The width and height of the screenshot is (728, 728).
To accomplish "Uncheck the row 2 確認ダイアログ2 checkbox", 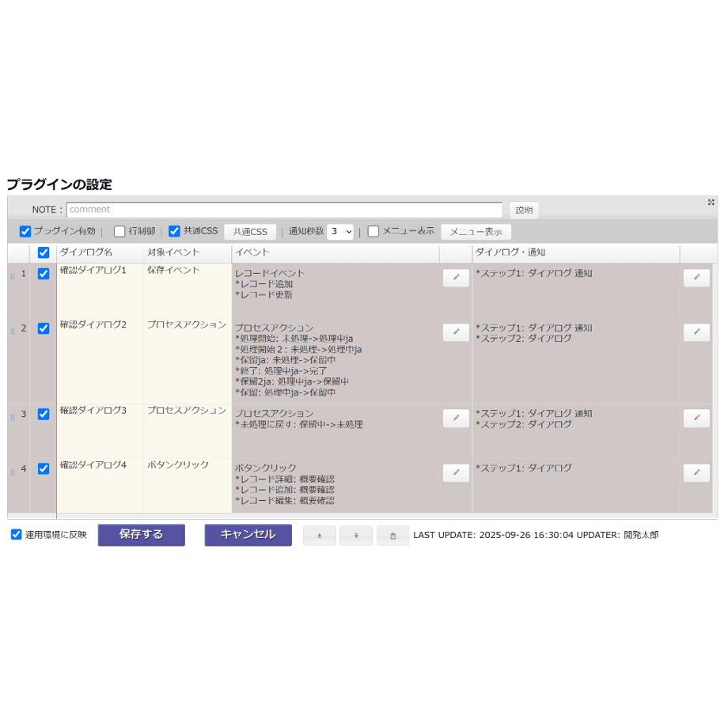I will 44,328.
